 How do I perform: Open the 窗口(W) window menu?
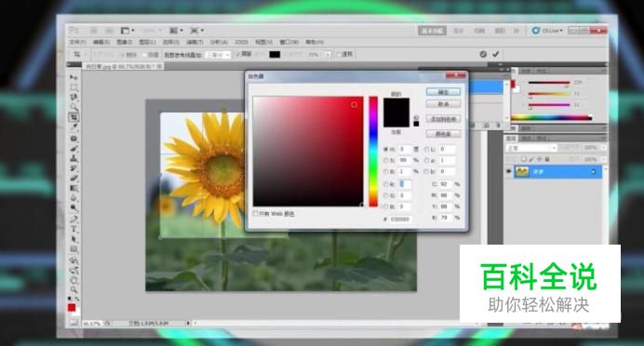point(289,42)
